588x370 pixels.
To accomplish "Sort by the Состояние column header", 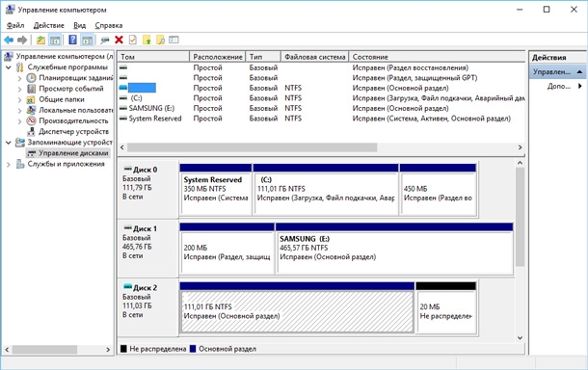I will pyautogui.click(x=437, y=57).
